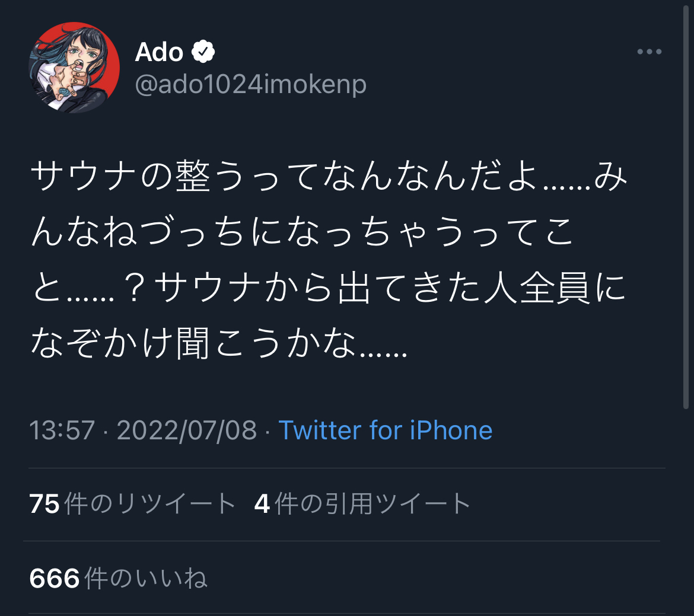The height and width of the screenshot is (616, 694).
Task: Click the tweet line containing サウナから出てきた人全員
Action: 329,288
